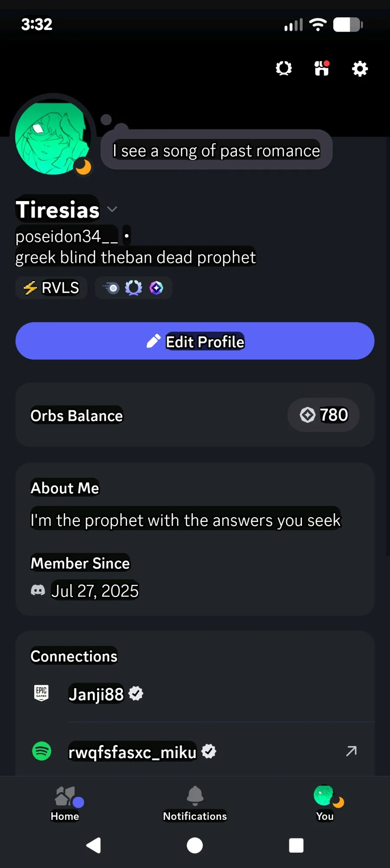
Task: Expand the chevron next to Tiresias
Action: [x=112, y=209]
